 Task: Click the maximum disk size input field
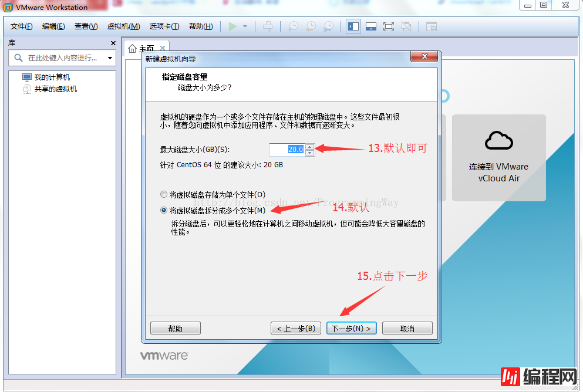[287, 150]
